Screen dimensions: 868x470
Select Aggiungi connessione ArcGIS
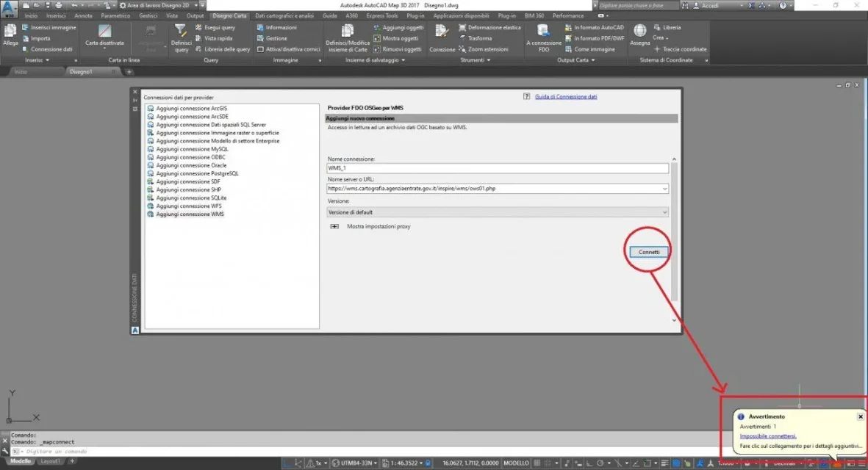[x=191, y=109]
